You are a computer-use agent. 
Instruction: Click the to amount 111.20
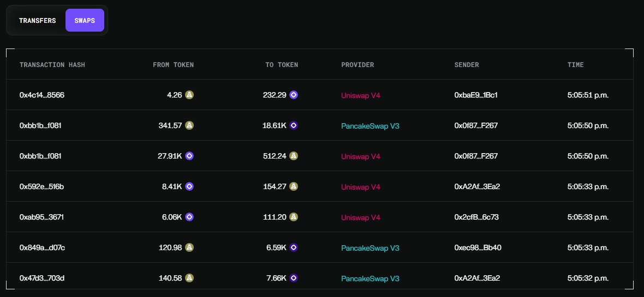(x=275, y=217)
